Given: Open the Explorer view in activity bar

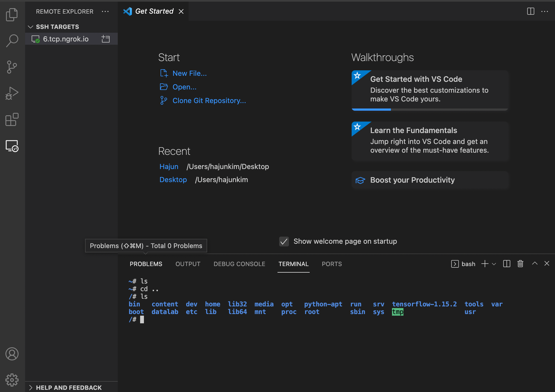Looking at the screenshot, I should coord(12,15).
